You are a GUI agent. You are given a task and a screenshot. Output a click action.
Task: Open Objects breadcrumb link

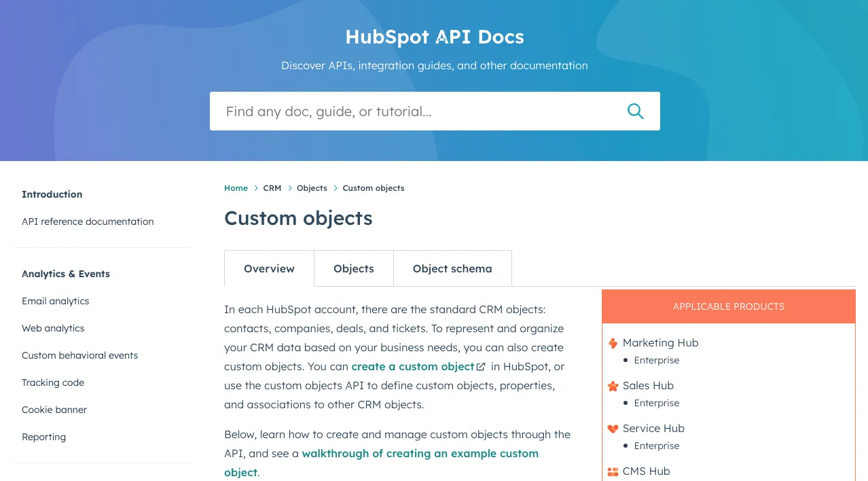click(312, 188)
